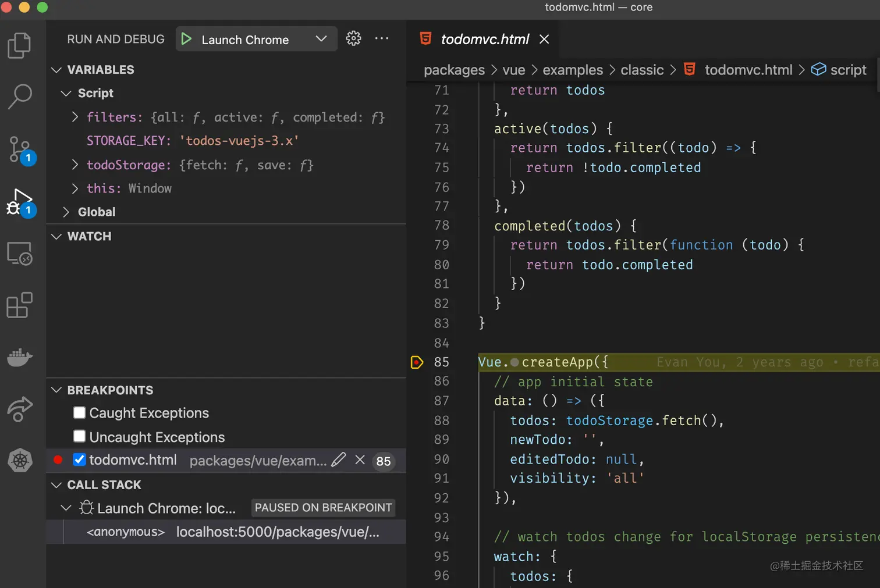Click the examples breadcrumb segment

point(572,70)
